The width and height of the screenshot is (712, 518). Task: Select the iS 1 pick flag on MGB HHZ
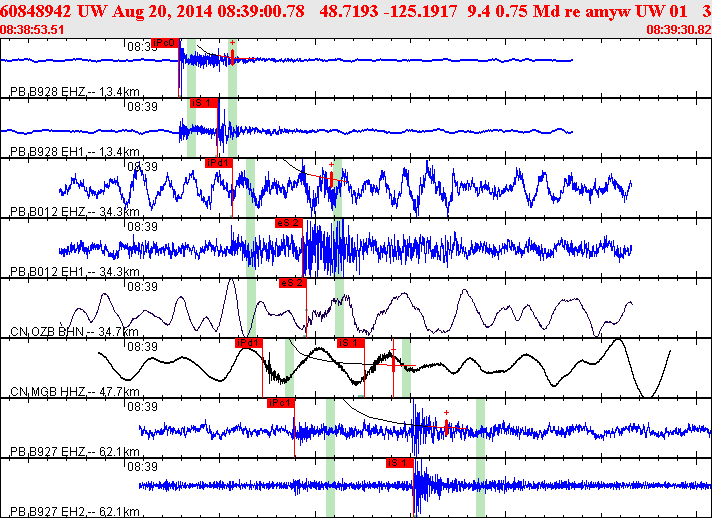click(351, 343)
